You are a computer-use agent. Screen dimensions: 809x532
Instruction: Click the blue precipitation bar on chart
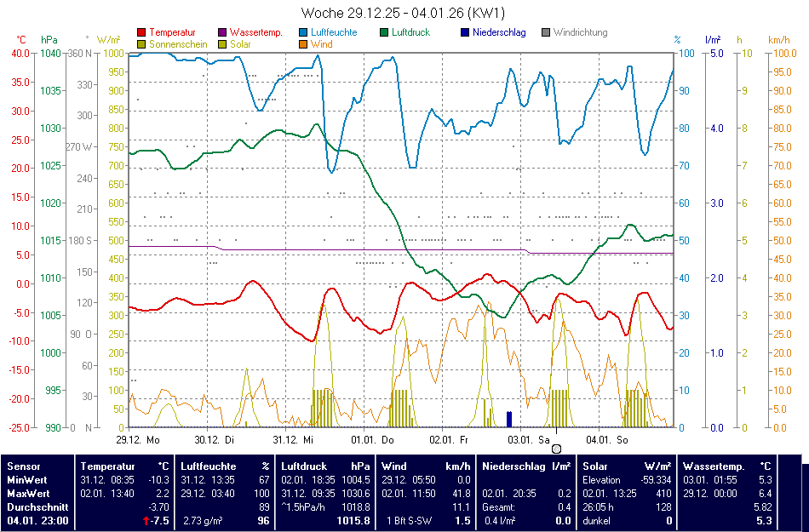click(x=509, y=418)
